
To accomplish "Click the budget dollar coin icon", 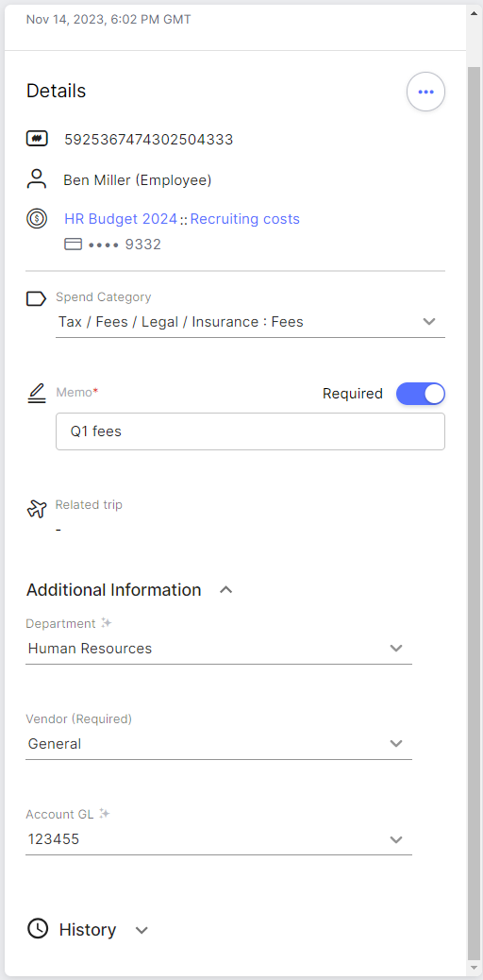I will pyautogui.click(x=37, y=219).
